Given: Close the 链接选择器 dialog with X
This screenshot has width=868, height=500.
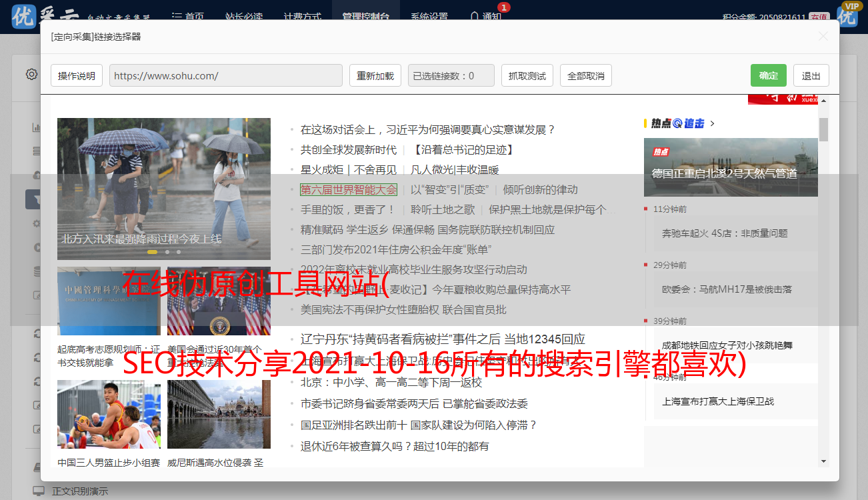Looking at the screenshot, I should point(823,37).
